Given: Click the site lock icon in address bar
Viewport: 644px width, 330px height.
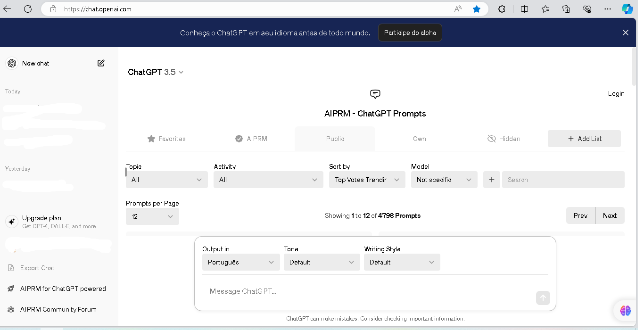Looking at the screenshot, I should pyautogui.click(x=53, y=9).
